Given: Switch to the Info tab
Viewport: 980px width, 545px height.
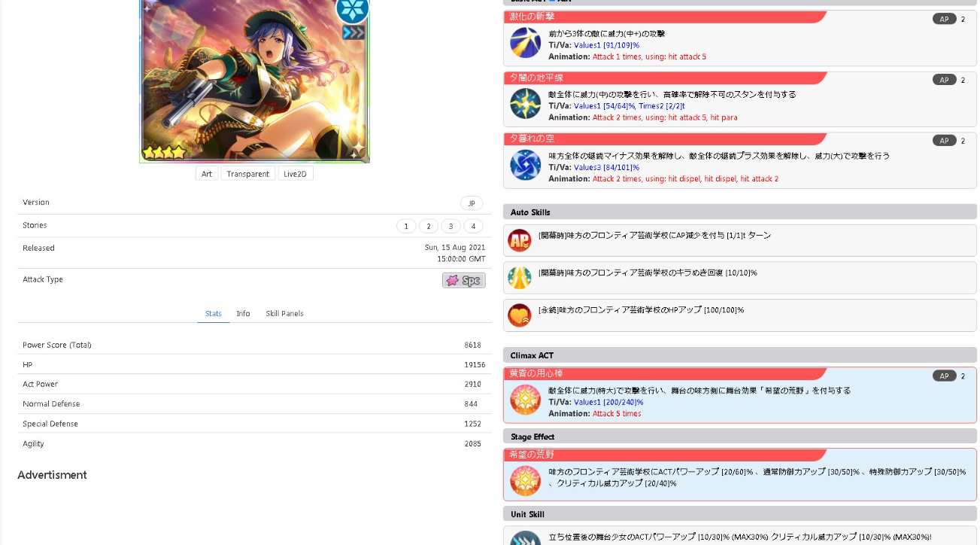Looking at the screenshot, I should coord(243,313).
